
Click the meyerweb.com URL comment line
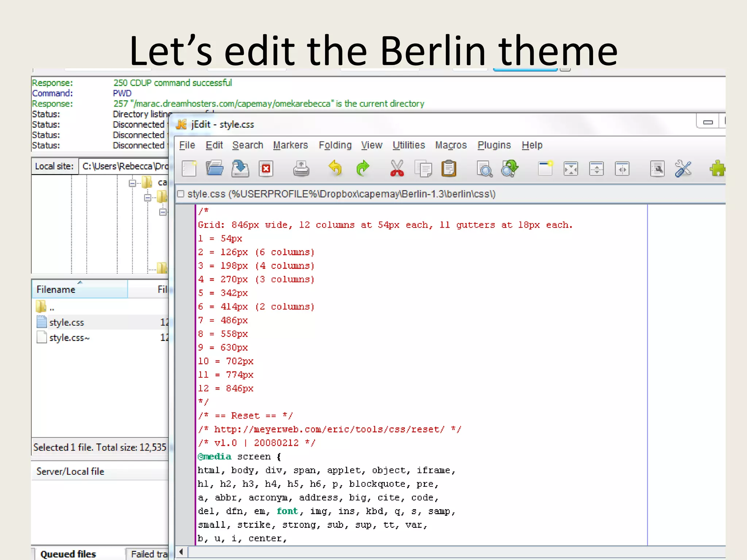coord(330,429)
